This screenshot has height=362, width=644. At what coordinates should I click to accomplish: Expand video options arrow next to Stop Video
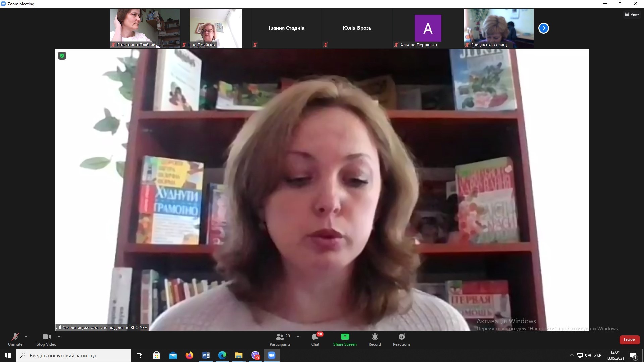59,337
